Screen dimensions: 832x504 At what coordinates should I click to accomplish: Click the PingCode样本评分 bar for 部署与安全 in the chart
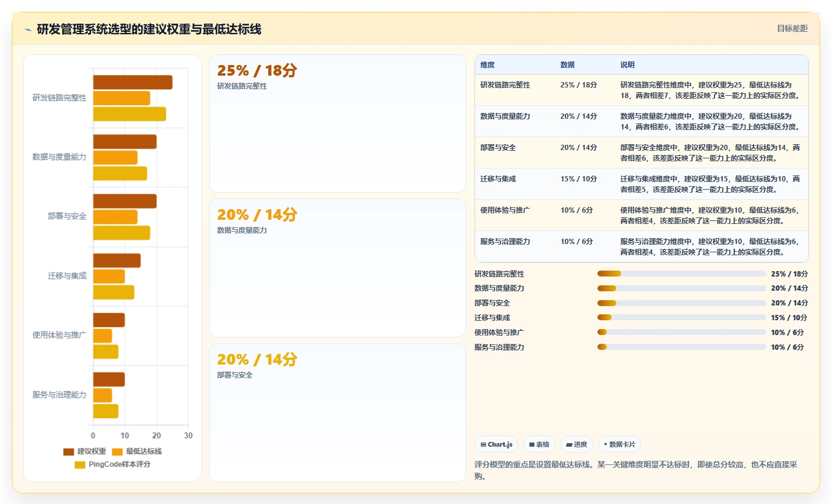pyautogui.click(x=122, y=233)
